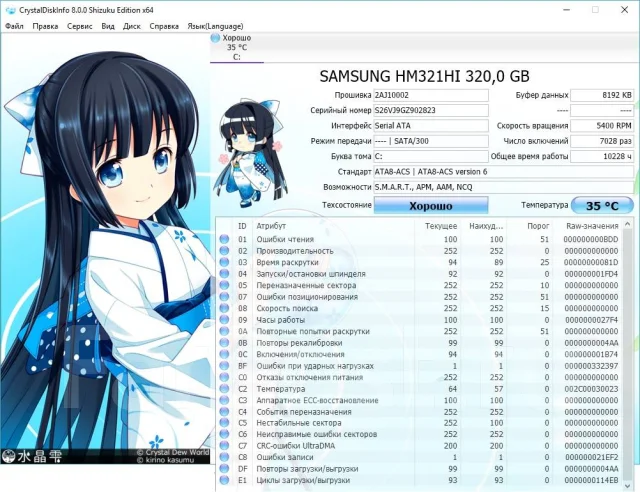Screen dimensions: 640x492
Task: Click the Общее время работы field 10228 ч
Action: click(x=602, y=156)
